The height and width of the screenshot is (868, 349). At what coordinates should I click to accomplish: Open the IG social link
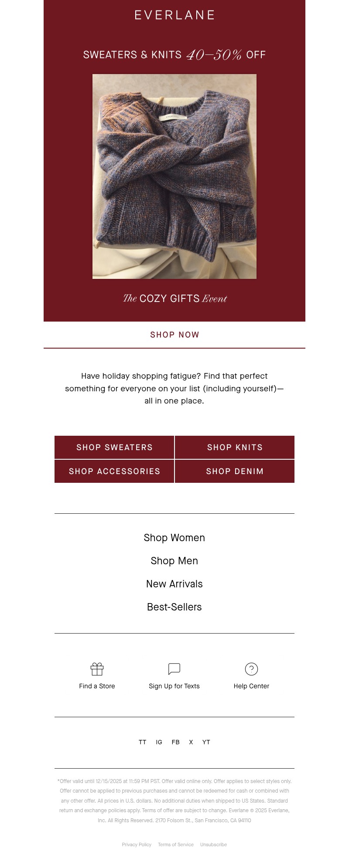159,742
